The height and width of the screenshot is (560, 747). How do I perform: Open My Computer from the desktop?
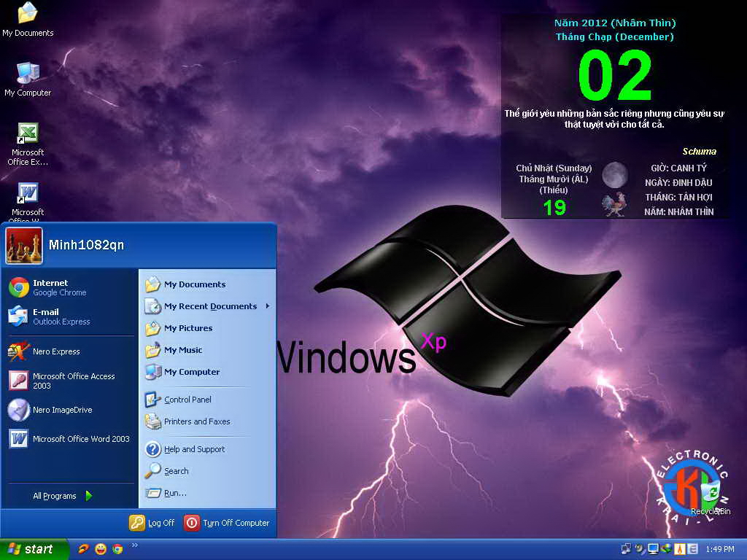(x=27, y=77)
